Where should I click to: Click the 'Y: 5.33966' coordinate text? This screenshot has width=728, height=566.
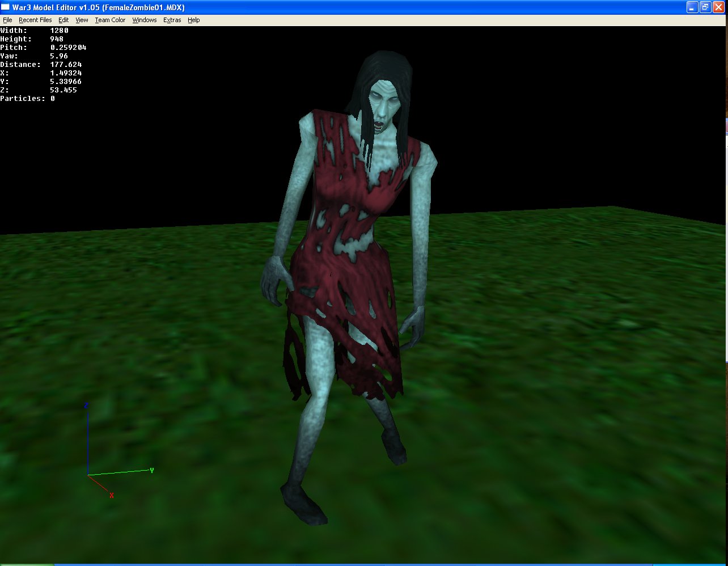click(41, 81)
